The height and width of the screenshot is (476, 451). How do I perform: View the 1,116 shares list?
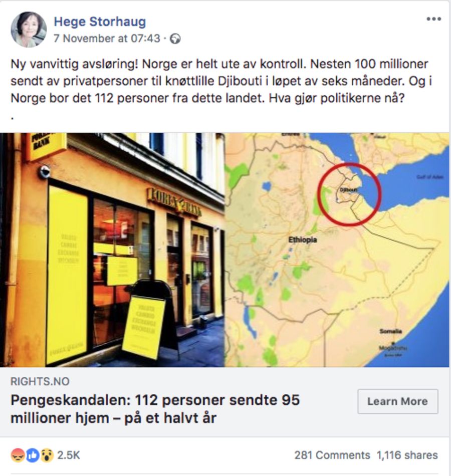pyautogui.click(x=407, y=455)
